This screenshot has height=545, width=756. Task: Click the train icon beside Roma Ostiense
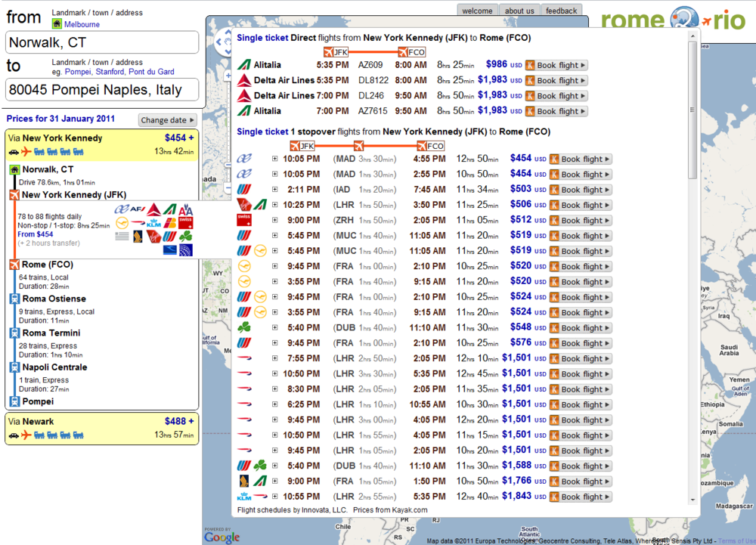pos(14,299)
